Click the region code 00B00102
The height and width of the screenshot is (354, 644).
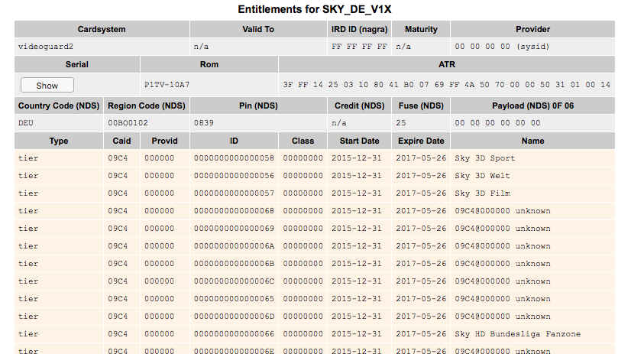128,122
